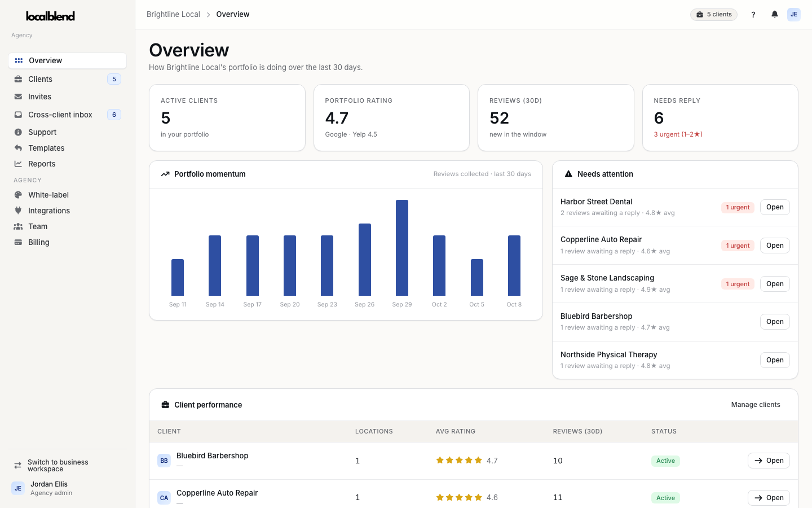Click the Invites envelope icon
Viewport: 812px width, 508px height.
[19, 97]
